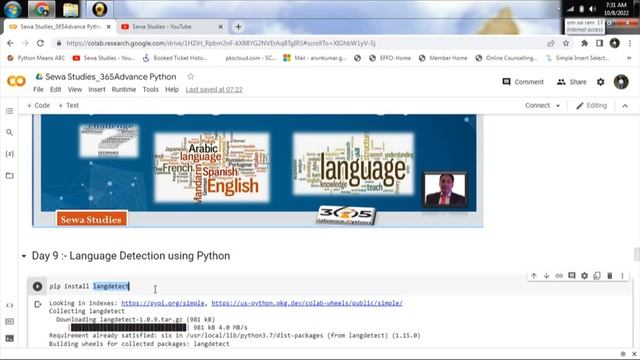Screen dimensions: 640x360
Task: Show more bookmarks overflow chevron
Action: click(x=629, y=58)
